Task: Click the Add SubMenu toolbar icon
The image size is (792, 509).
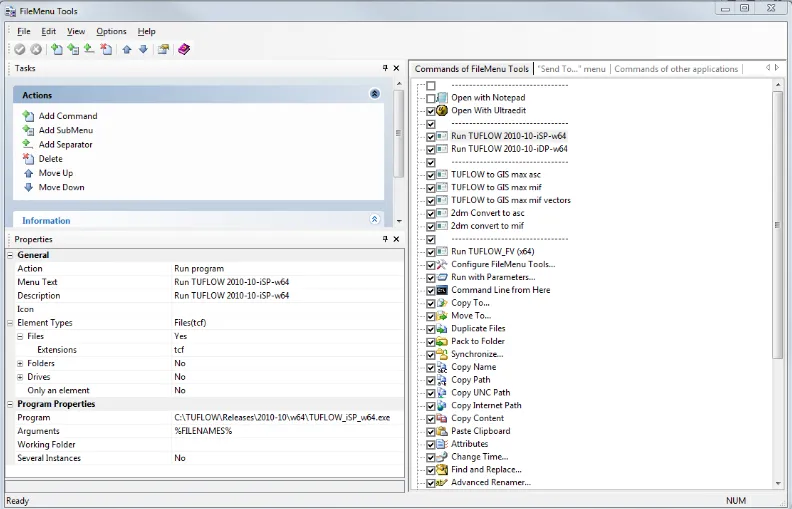Action: [73, 49]
